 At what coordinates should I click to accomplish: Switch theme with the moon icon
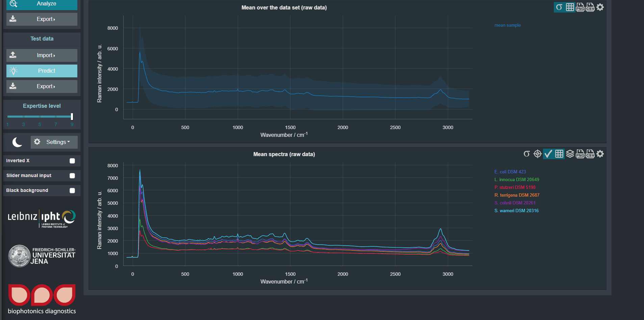[x=17, y=142]
